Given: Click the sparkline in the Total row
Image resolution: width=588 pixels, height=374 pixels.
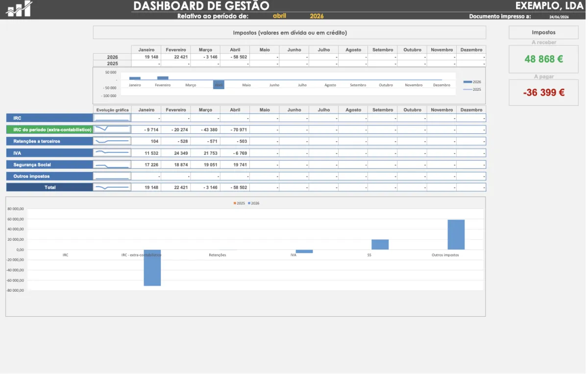Looking at the screenshot, I should [112, 187].
